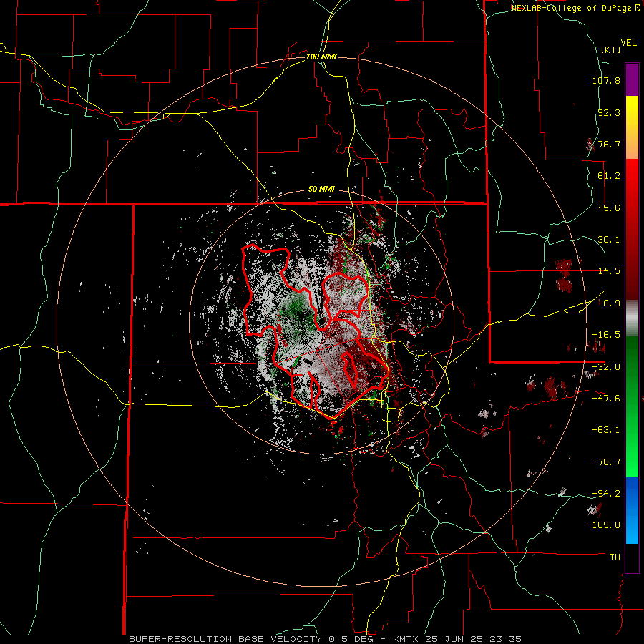Pick the red segment of the velocity scale
644x644 pixels.
pyautogui.click(x=632, y=229)
